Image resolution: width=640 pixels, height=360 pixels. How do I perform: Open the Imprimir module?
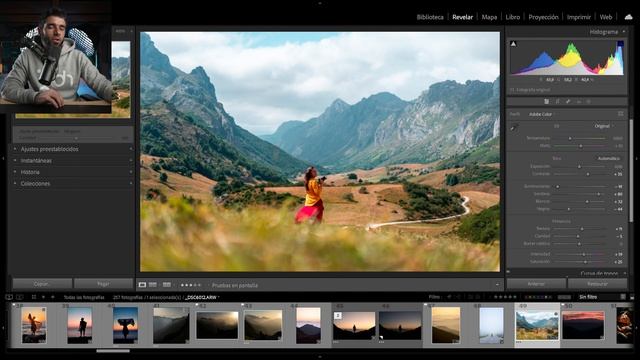pyautogui.click(x=579, y=17)
